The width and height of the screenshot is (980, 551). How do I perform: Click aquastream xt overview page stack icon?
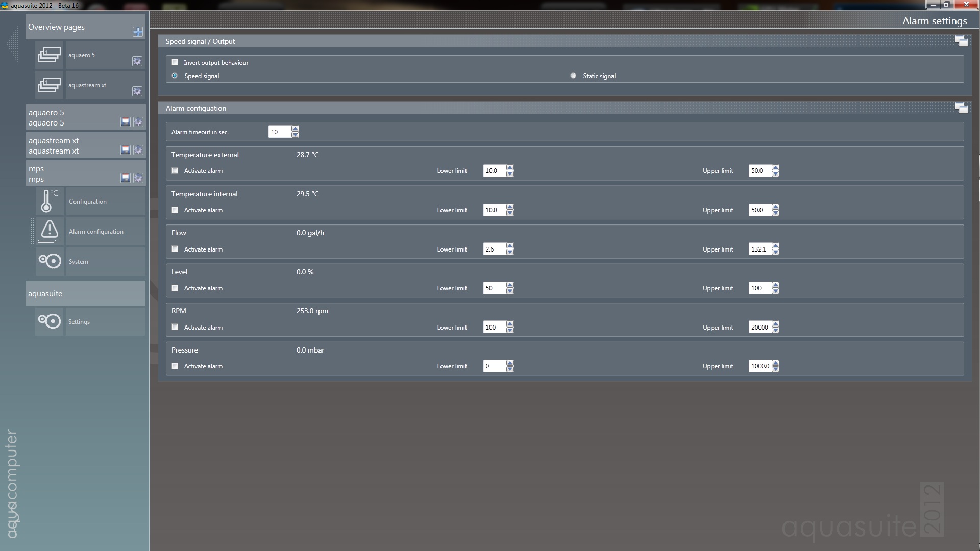(50, 85)
